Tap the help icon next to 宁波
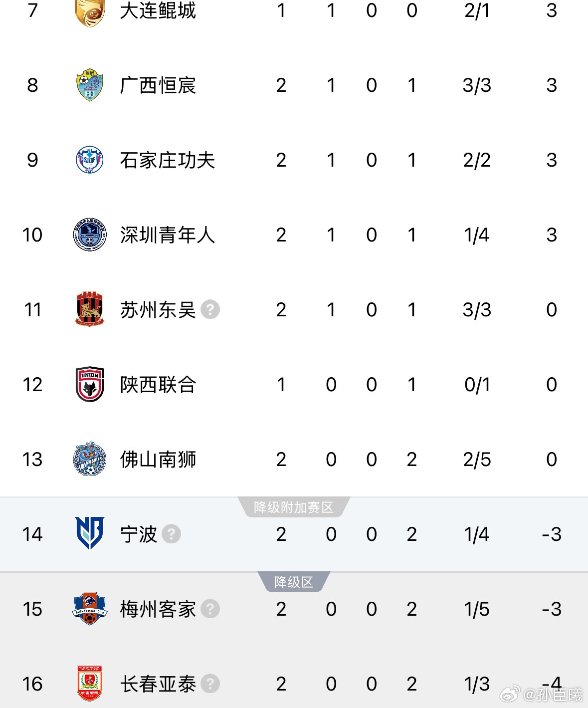The width and height of the screenshot is (588, 708). [171, 534]
